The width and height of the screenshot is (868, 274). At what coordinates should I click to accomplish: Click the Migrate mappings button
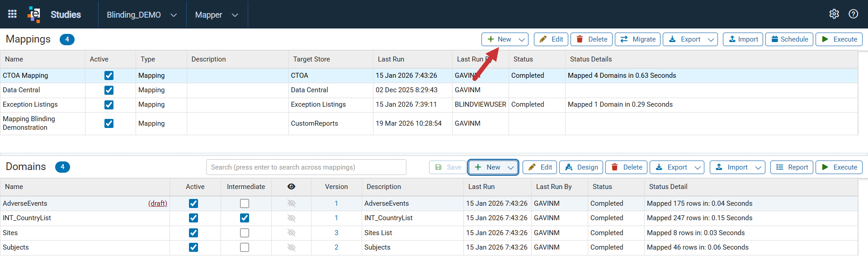[638, 39]
